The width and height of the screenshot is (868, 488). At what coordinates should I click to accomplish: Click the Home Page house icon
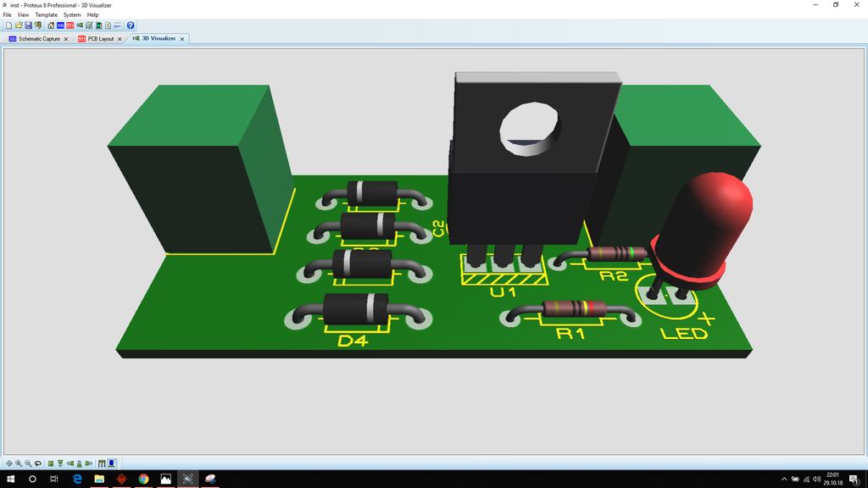(51, 25)
